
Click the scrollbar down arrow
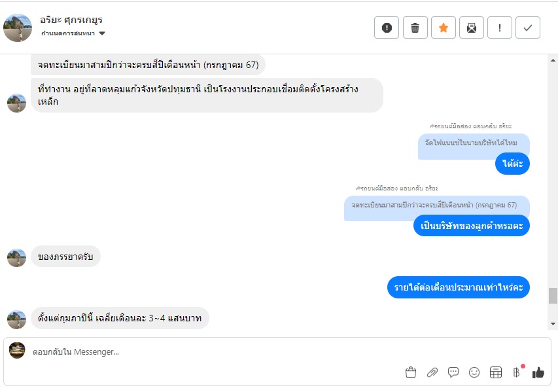[553, 324]
